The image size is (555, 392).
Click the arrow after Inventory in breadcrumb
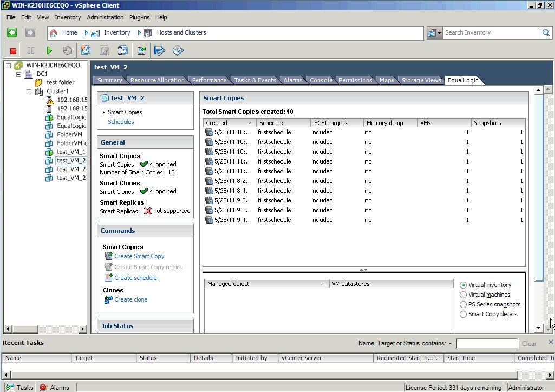click(139, 33)
